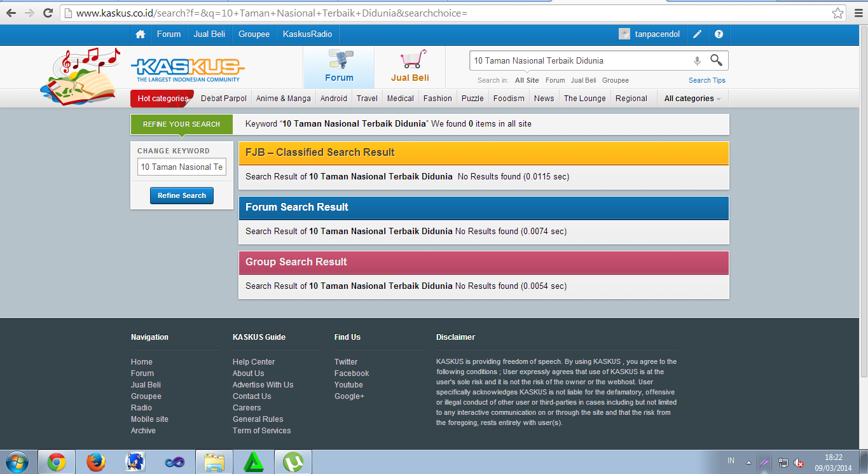
Task: Expand All categories dropdown
Action: (x=692, y=99)
